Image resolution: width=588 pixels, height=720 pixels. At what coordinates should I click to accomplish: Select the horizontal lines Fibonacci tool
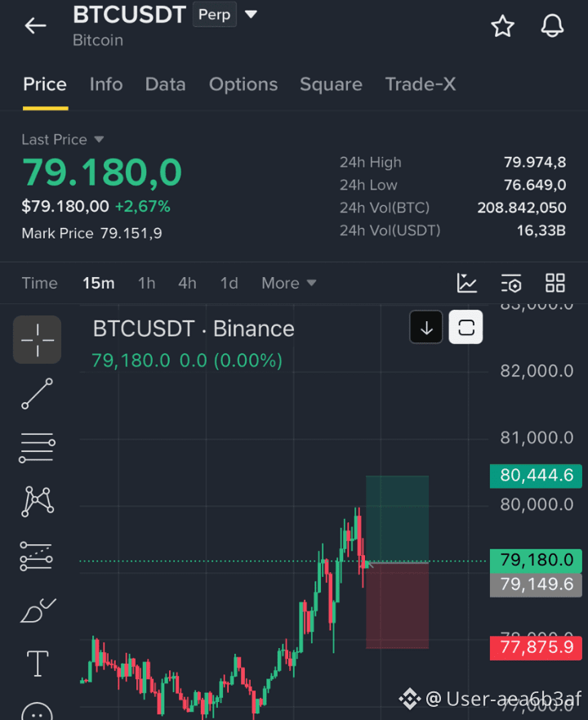[x=38, y=448]
